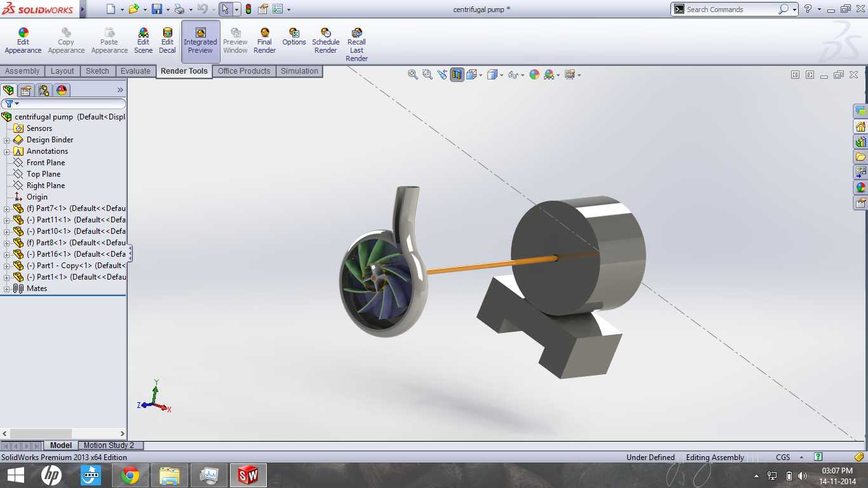Select Front Plane in the feature tree
This screenshot has width=868, height=488.
(x=46, y=163)
